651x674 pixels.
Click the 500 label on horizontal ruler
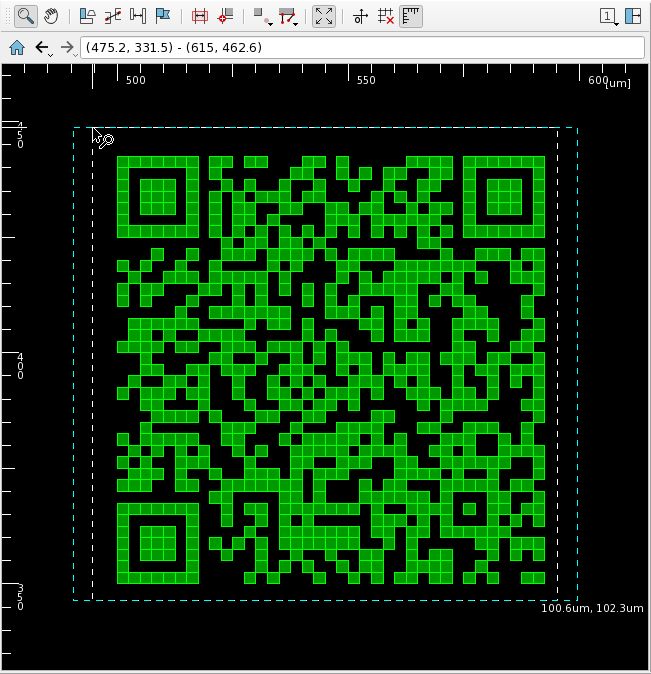[x=135, y=80]
